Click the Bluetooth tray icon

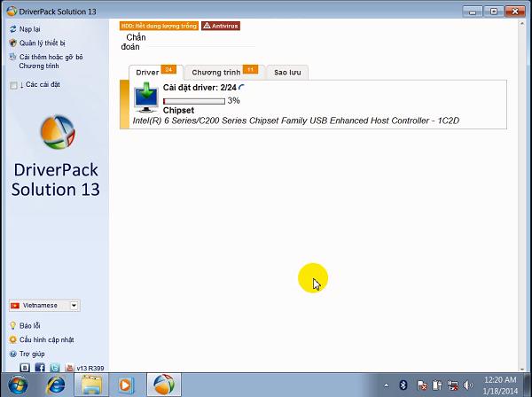click(402, 385)
